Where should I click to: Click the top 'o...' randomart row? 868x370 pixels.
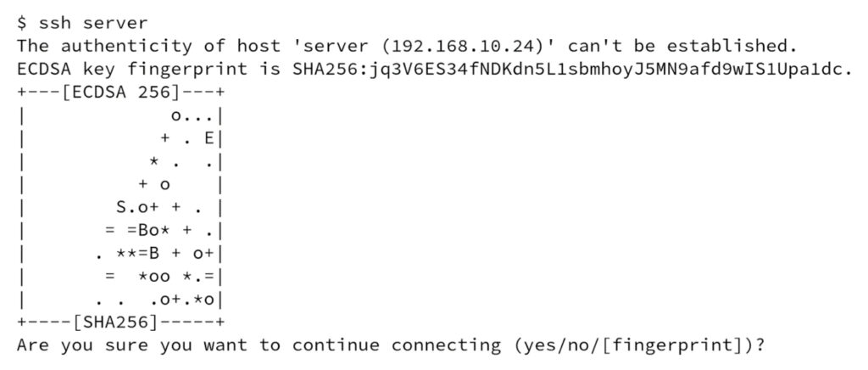click(192, 116)
